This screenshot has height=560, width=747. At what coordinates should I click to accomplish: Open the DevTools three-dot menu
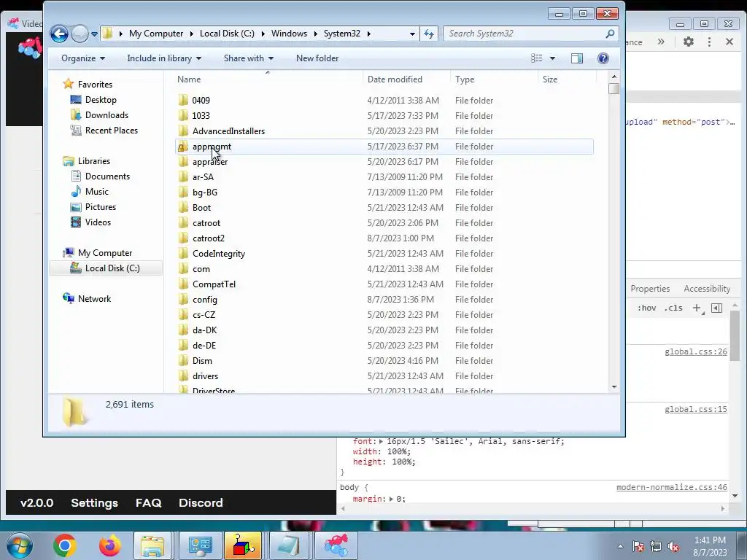[x=709, y=42]
